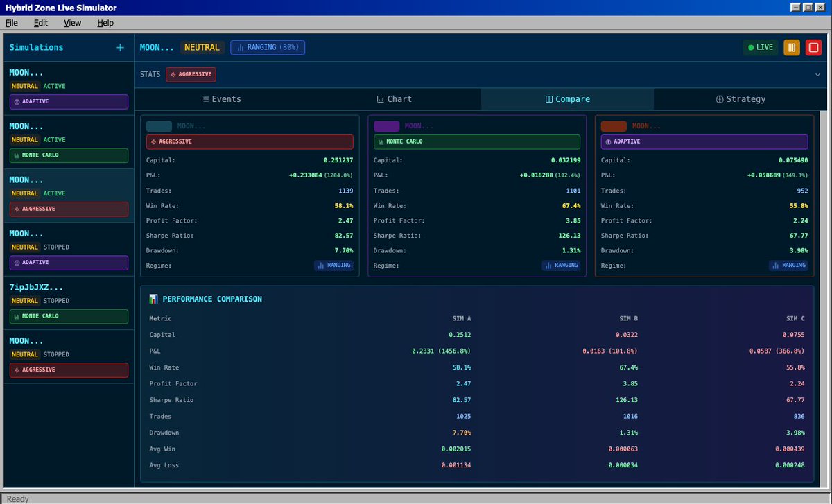Click the Simulations sidebar heading
This screenshot has height=504, width=832.
click(36, 47)
